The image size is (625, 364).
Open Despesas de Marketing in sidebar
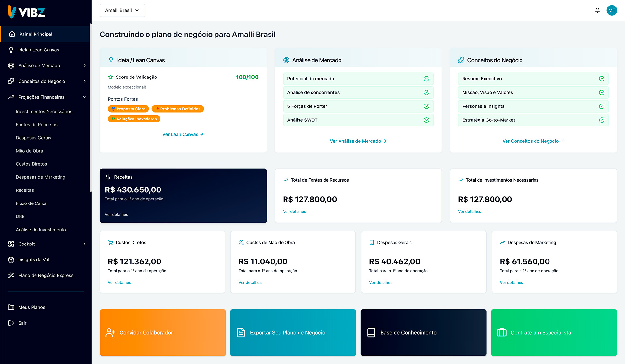(40, 177)
